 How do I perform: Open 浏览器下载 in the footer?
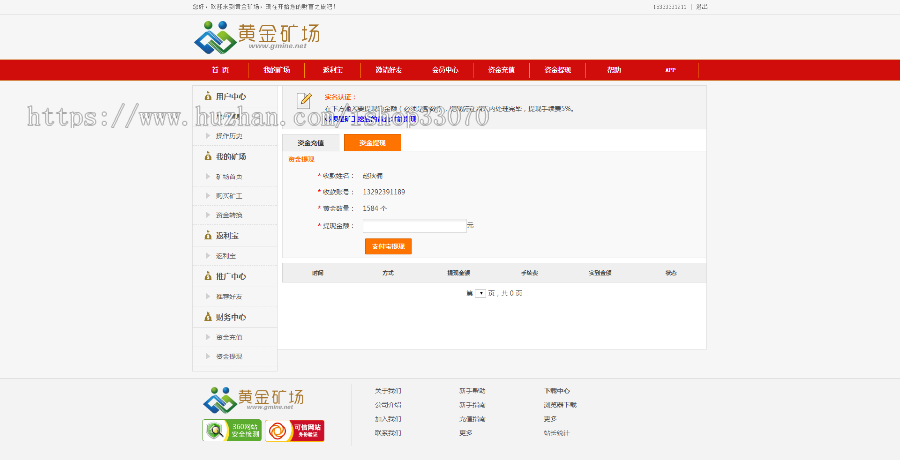(560, 405)
